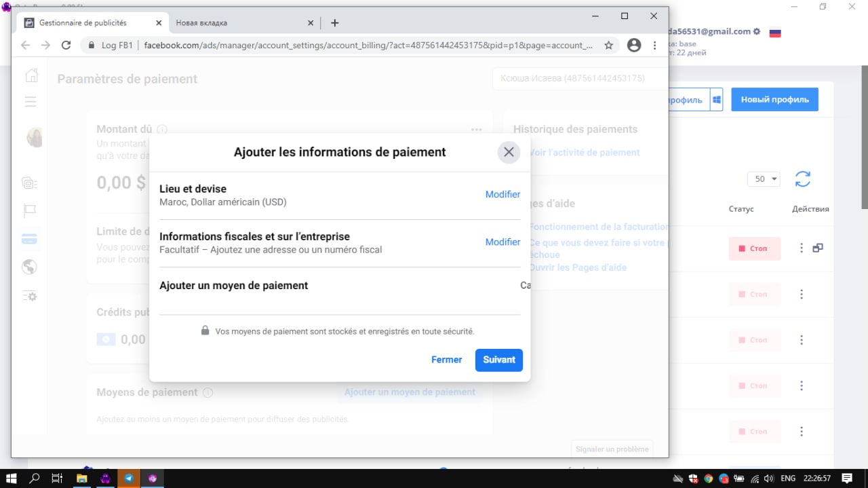
Task: Click Wi-Fi network icon in system tray
Action: [x=755, y=478]
